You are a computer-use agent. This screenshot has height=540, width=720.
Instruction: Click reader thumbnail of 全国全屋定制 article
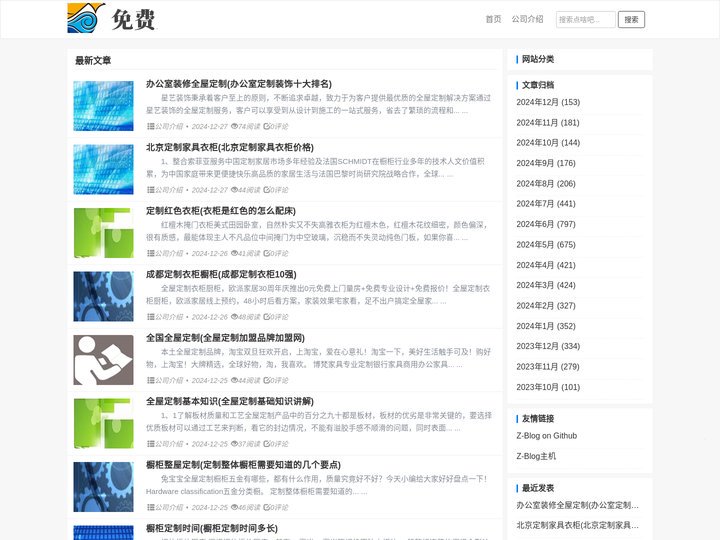coord(103,360)
